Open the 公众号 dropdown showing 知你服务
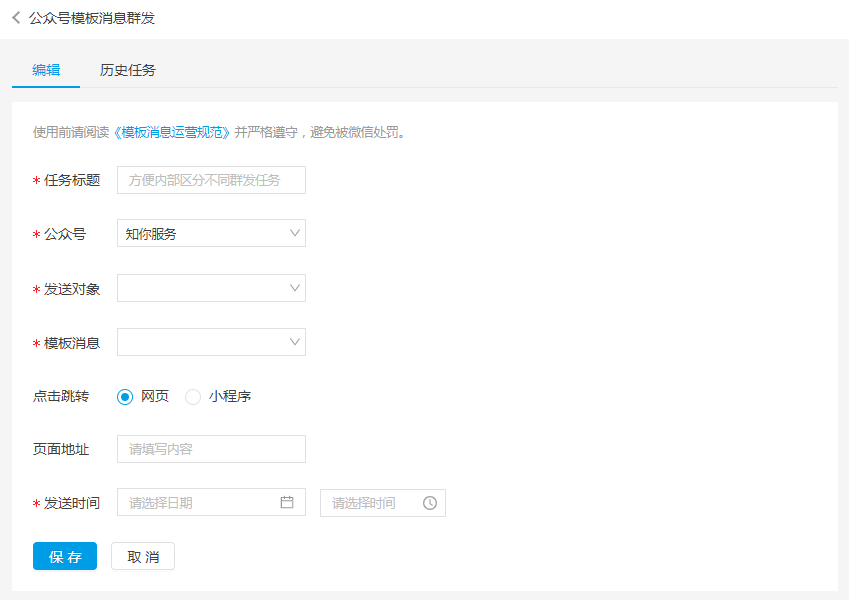Image resolution: width=849 pixels, height=600 pixels. point(211,233)
